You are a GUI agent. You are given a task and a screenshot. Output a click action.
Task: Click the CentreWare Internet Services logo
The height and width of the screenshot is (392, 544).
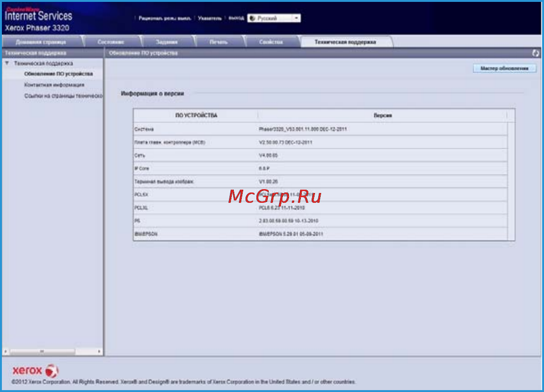pos(39,14)
